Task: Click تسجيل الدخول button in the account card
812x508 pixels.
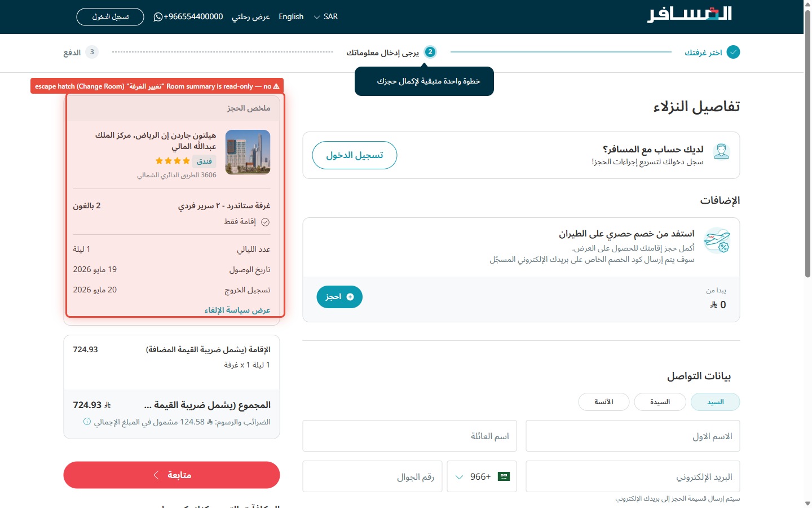Action: (x=355, y=155)
